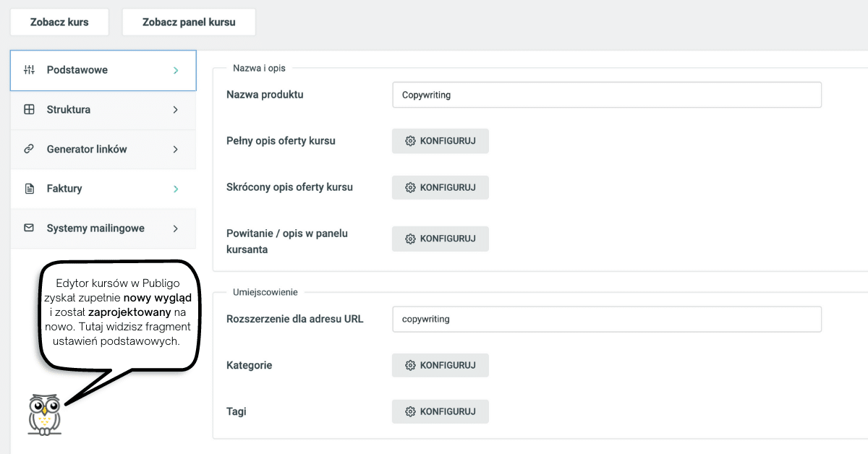868x454 pixels.
Task: Configure the Skrócony opis oferty kursu
Action: point(441,187)
